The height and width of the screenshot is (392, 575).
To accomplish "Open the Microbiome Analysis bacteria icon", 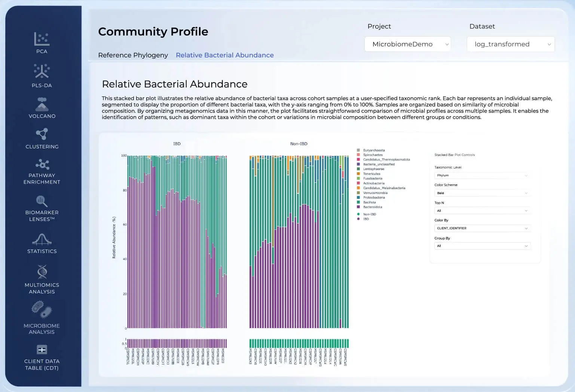I will tap(42, 310).
